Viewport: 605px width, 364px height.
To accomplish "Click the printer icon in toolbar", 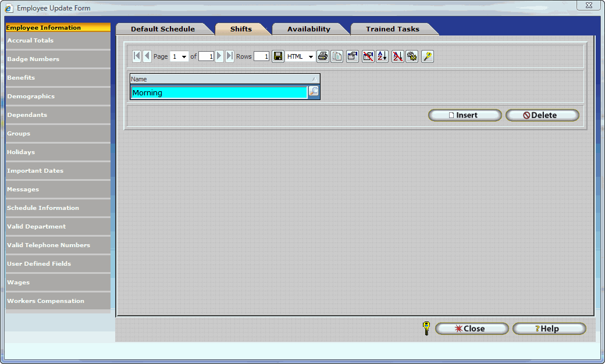I will 323,56.
